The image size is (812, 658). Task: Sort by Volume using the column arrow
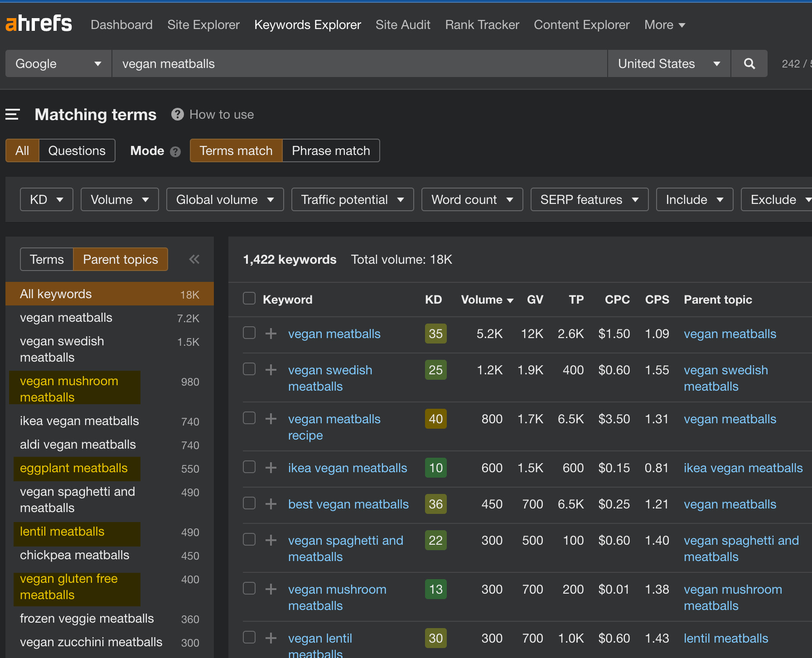(x=511, y=300)
